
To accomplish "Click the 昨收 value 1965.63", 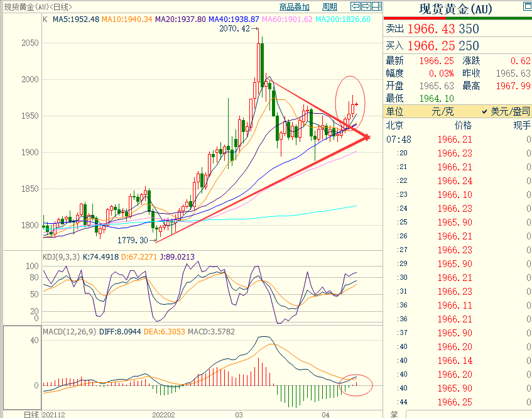I will (x=513, y=74).
